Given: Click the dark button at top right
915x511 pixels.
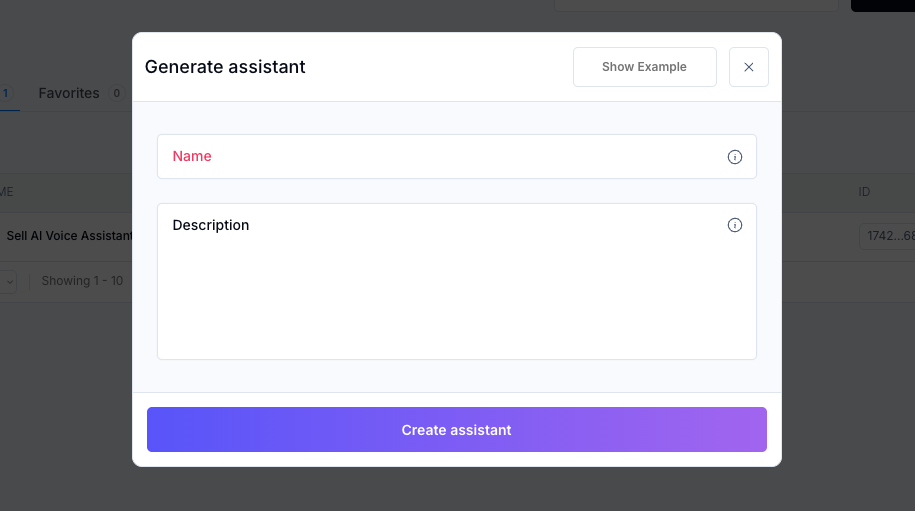Looking at the screenshot, I should pos(883,5).
